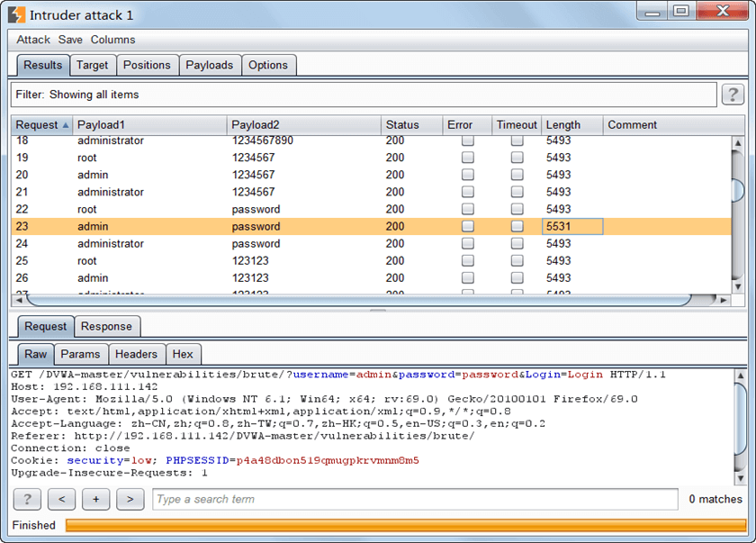The width and height of the screenshot is (756, 543).
Task: Sort by the Payload1 column header
Action: tap(149, 125)
